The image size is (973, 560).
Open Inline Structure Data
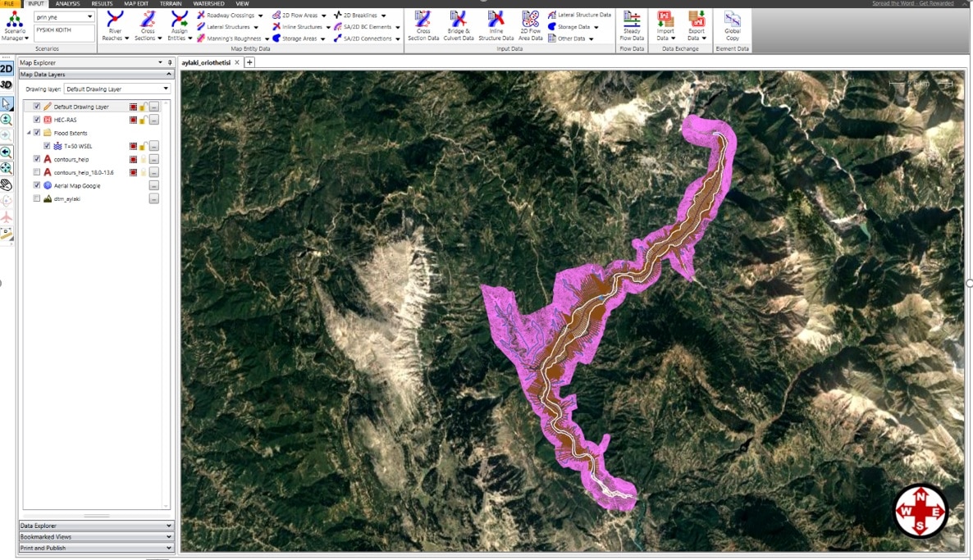(496, 26)
